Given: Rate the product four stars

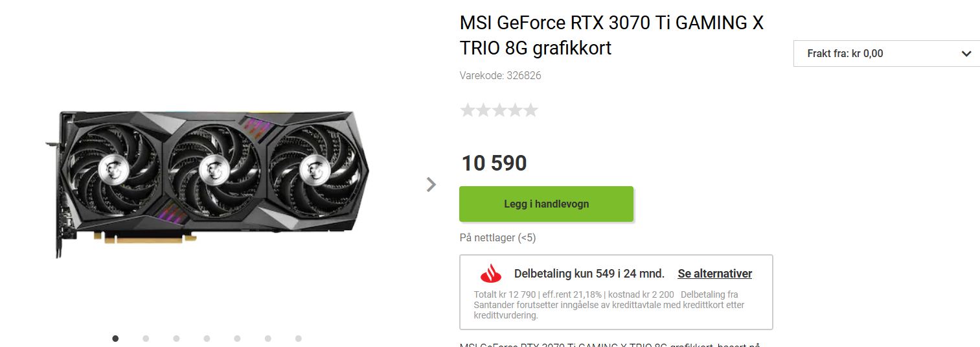Looking at the screenshot, I should [x=515, y=110].
